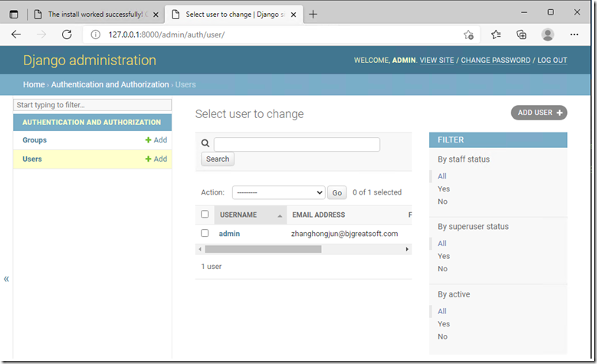Close the 'The install worked successfully' tab

156,15
